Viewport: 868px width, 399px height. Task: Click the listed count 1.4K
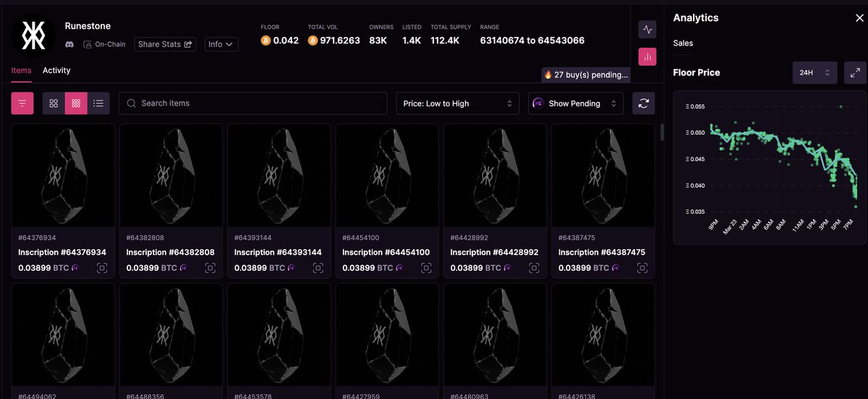412,40
